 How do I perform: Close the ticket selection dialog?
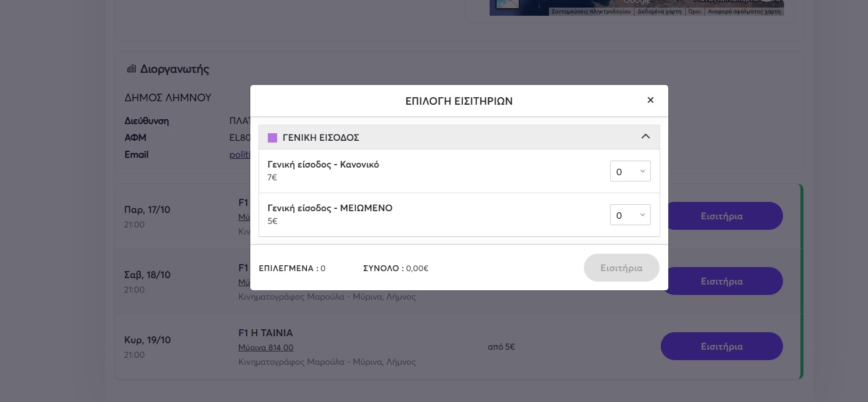tap(650, 100)
